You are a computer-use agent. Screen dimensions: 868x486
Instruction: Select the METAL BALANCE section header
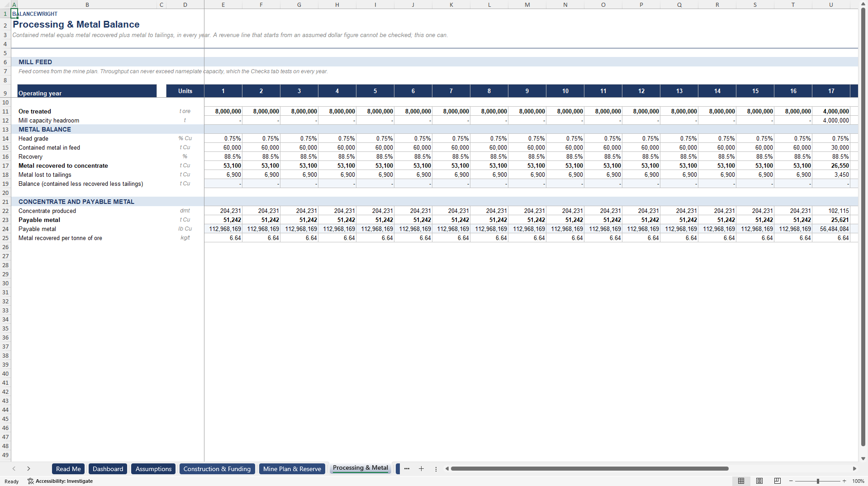pos(45,129)
